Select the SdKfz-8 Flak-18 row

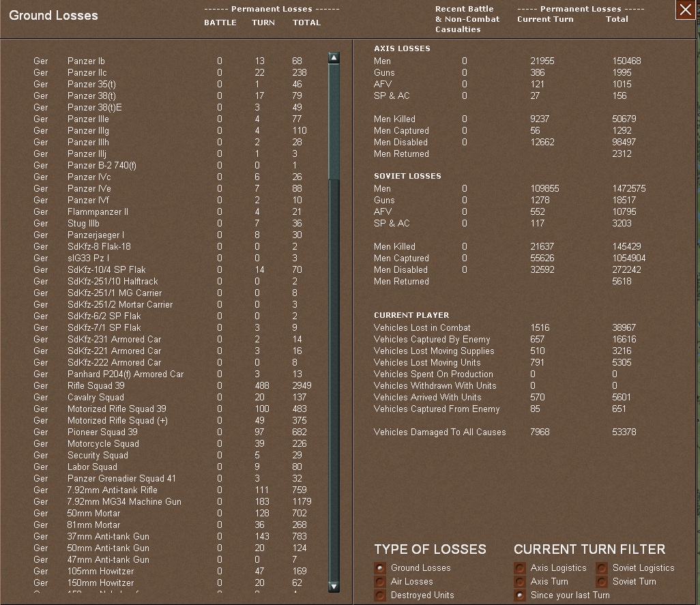[173, 247]
